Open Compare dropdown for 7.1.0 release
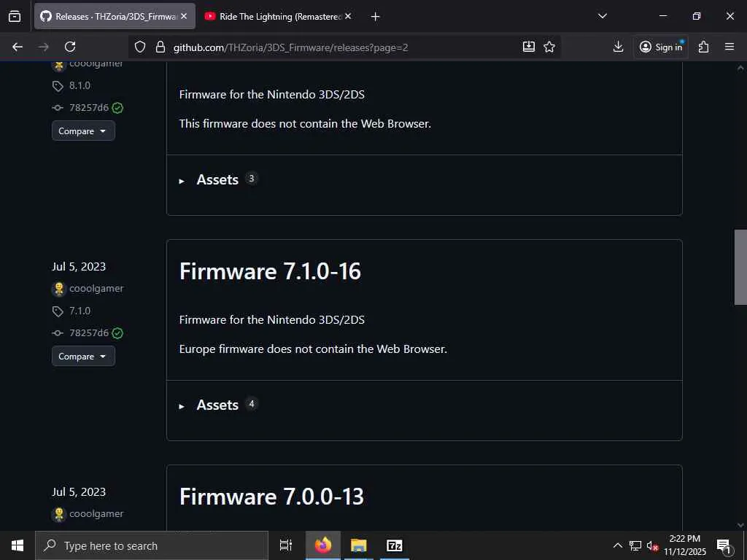The width and height of the screenshot is (747, 560). click(x=83, y=356)
